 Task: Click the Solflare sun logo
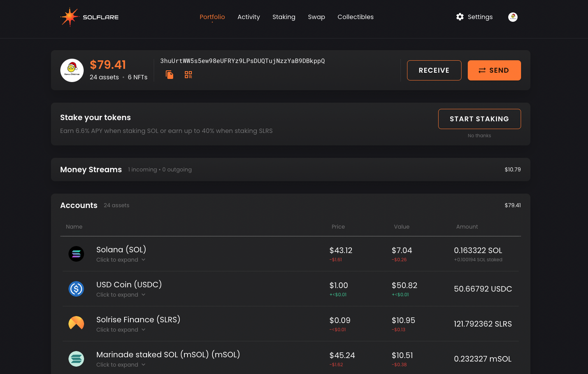pos(70,17)
